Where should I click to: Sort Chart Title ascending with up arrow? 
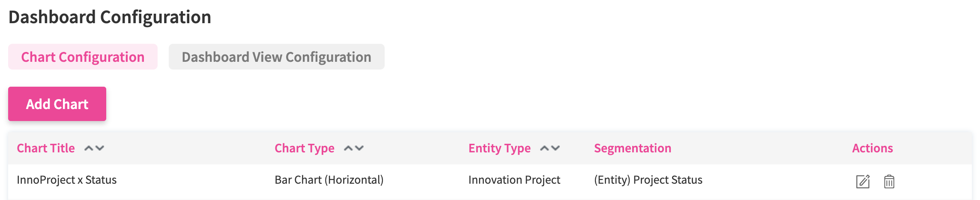pos(89,148)
